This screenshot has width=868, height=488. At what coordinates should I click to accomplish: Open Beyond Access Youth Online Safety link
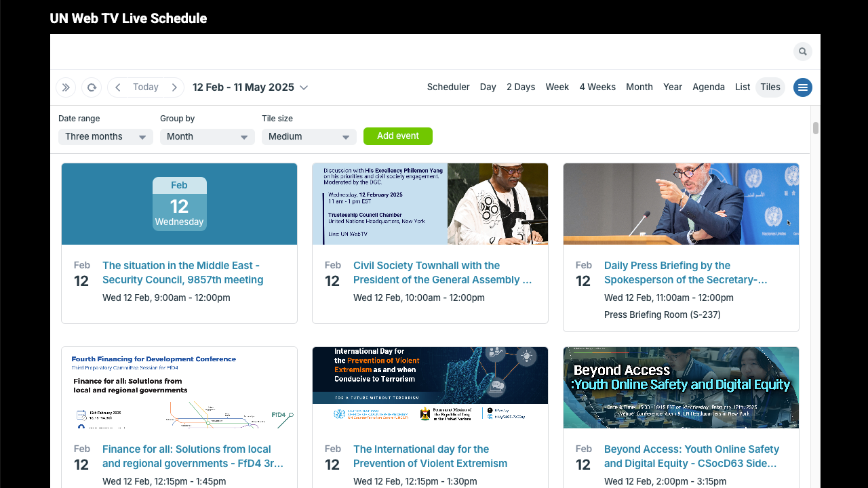point(692,456)
